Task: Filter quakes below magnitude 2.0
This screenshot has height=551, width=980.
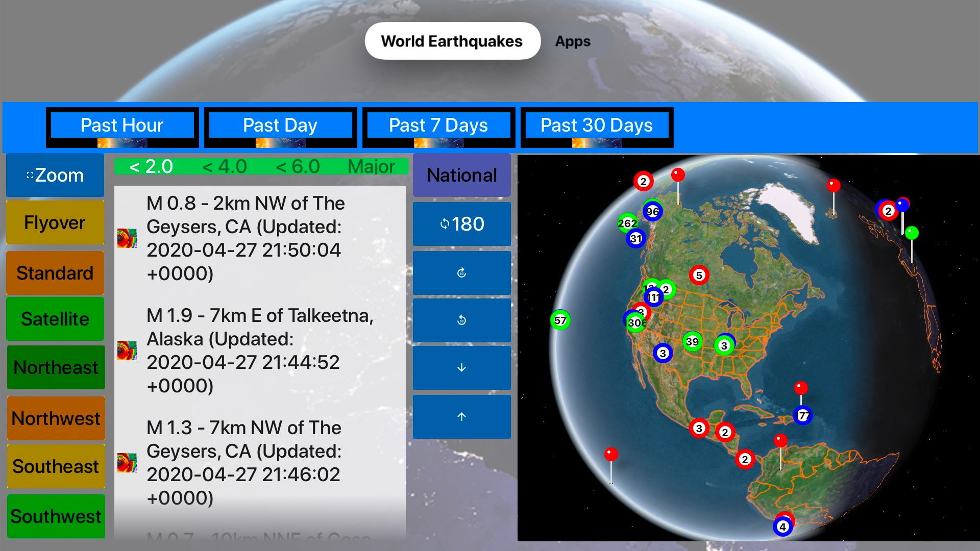Action: [151, 166]
